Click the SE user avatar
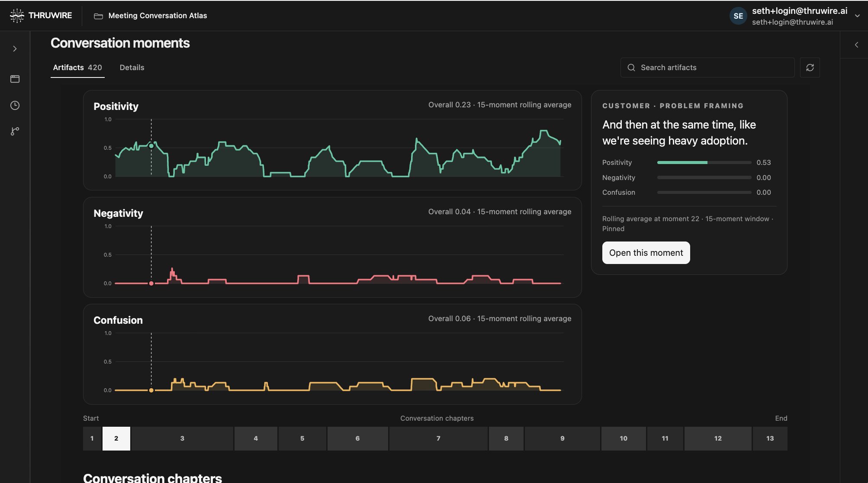This screenshot has width=868, height=483. [738, 16]
